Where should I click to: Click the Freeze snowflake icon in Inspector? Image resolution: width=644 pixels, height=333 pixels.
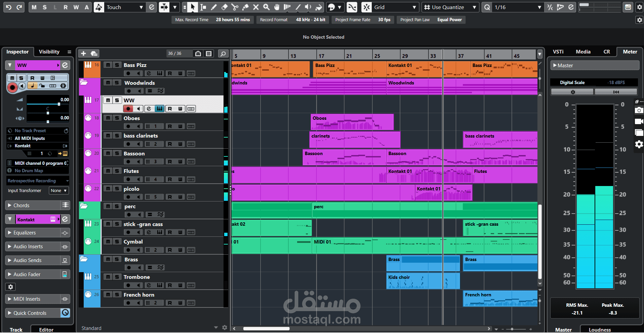(x=63, y=86)
